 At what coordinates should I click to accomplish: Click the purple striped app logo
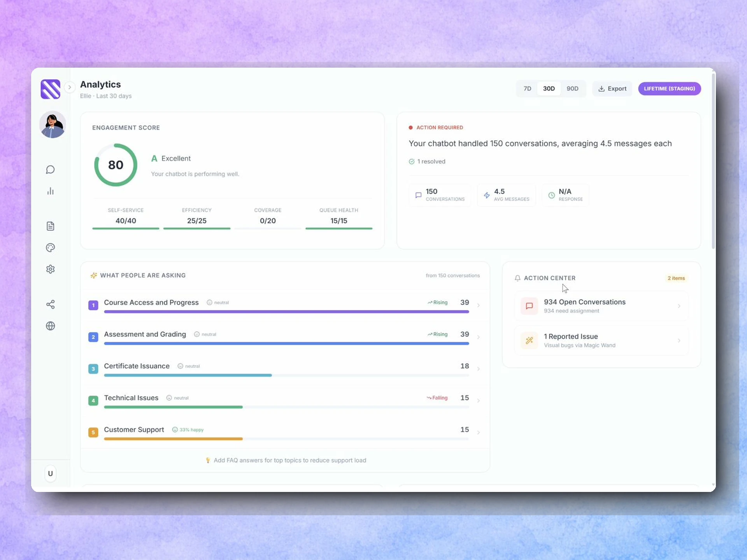pos(51,89)
